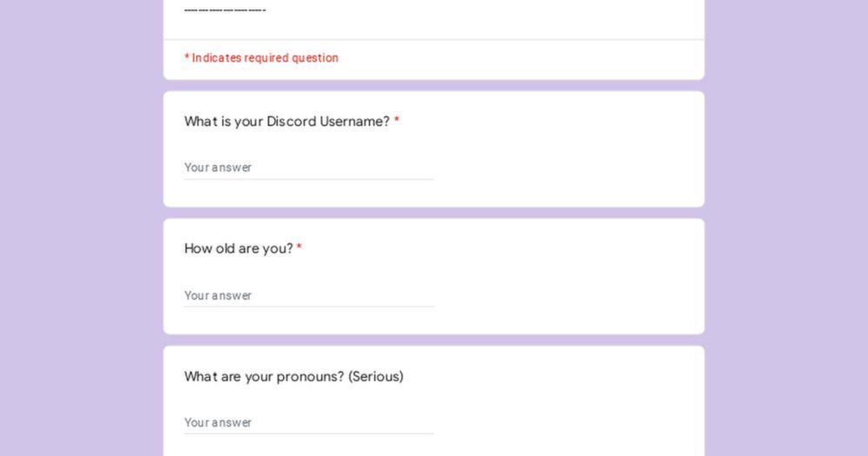868x456 pixels.
Task: Click the word '(Serious)' in pronouns question
Action: coord(376,376)
